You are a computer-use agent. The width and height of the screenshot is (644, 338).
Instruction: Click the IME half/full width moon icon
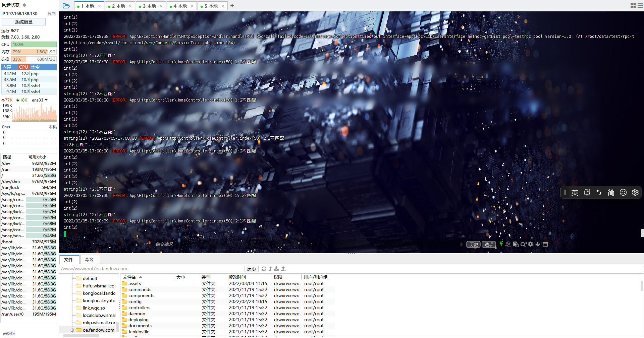click(x=587, y=192)
